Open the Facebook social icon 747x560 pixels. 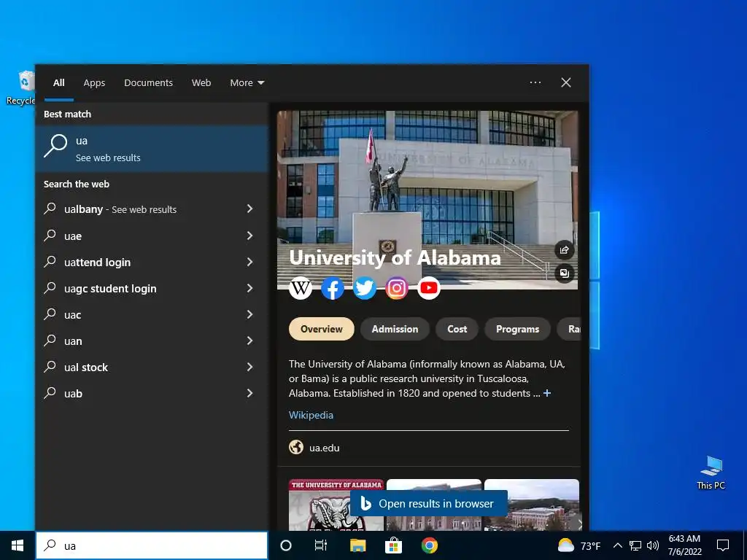pyautogui.click(x=333, y=288)
